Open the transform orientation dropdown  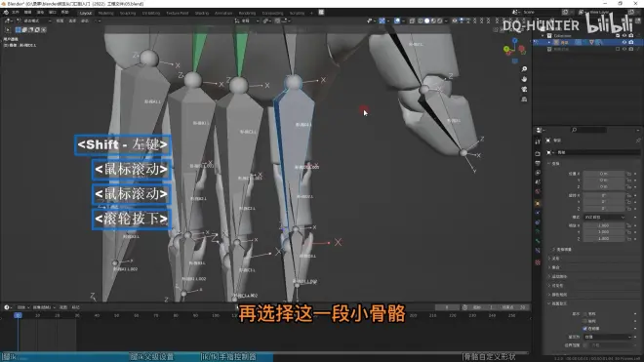pyautogui.click(x=247, y=20)
